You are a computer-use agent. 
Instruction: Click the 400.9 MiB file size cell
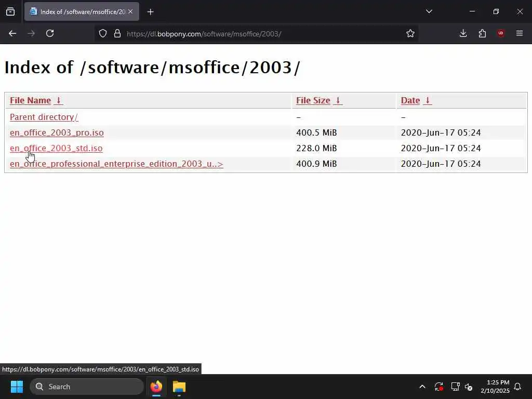[x=316, y=164]
